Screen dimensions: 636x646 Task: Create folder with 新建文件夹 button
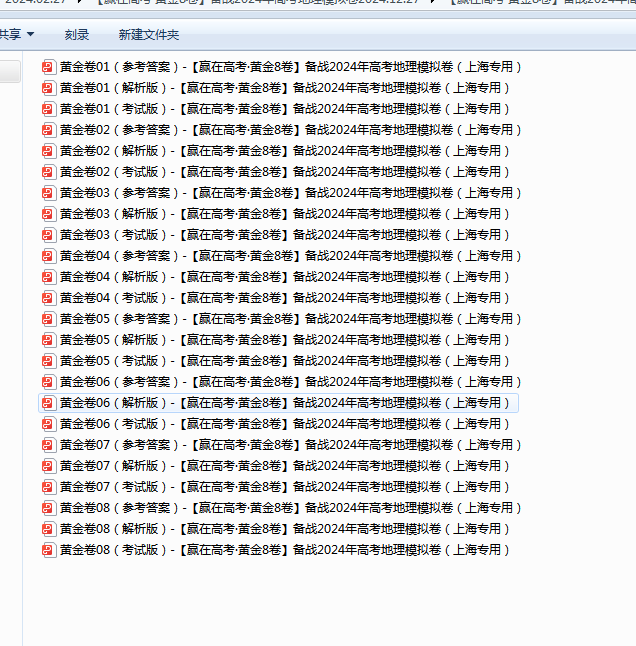149,35
